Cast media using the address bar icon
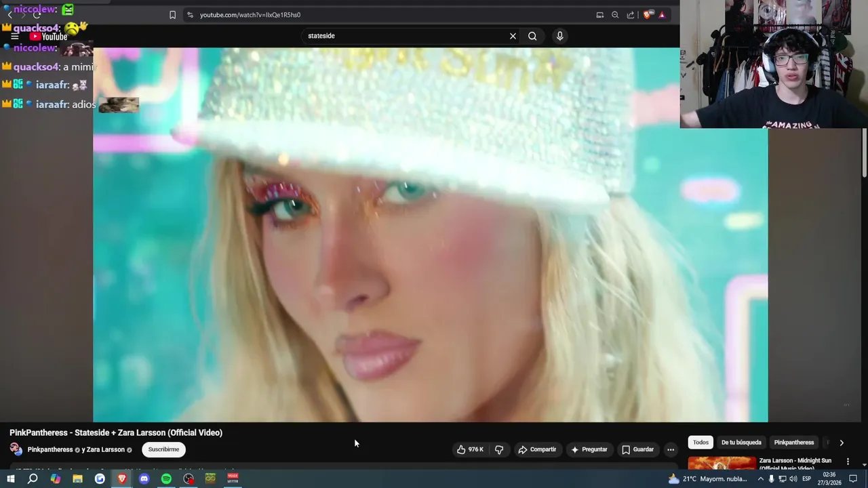The width and height of the screenshot is (868, 488). click(x=599, y=15)
